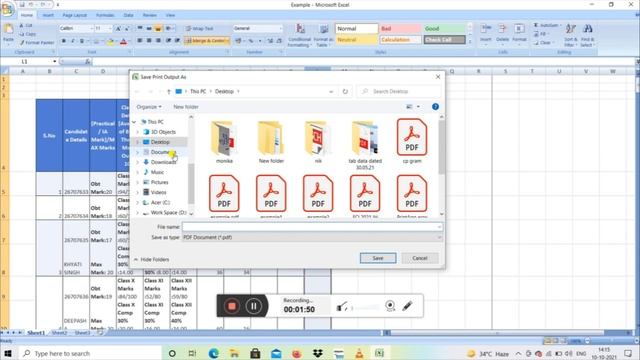Click the File name input field
The image size is (640, 360).
tap(312, 227)
